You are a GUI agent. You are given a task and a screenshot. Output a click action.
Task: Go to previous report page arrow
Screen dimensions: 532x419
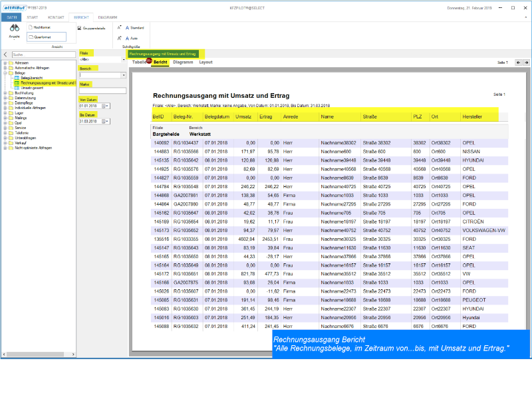[x=517, y=63]
